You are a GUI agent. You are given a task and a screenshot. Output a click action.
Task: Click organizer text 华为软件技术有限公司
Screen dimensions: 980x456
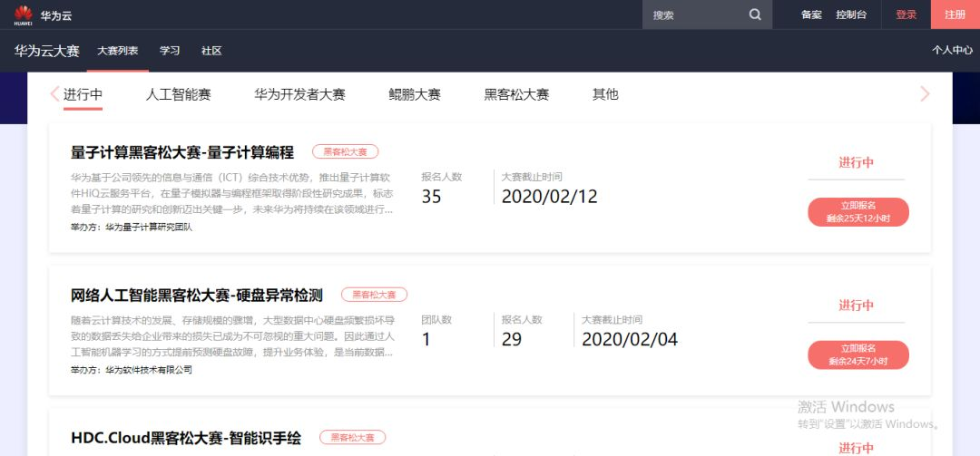(149, 370)
